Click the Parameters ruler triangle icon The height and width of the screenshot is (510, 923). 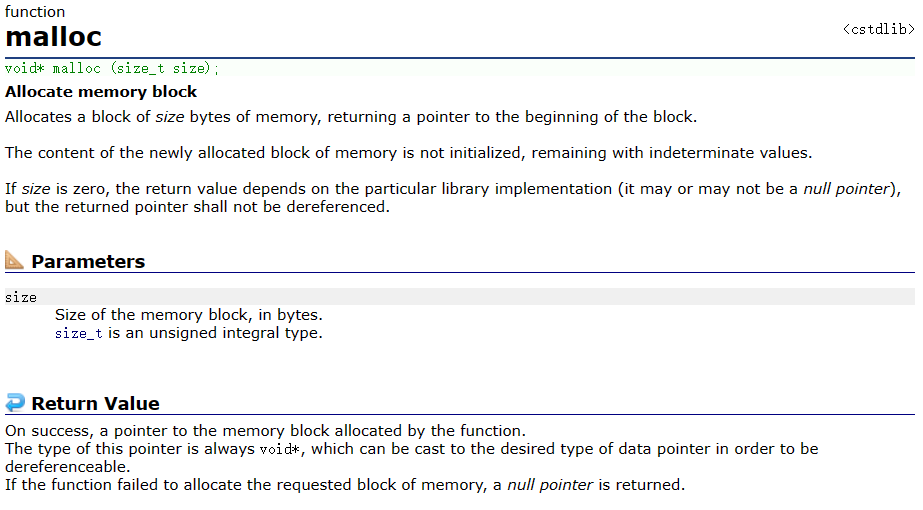14,260
